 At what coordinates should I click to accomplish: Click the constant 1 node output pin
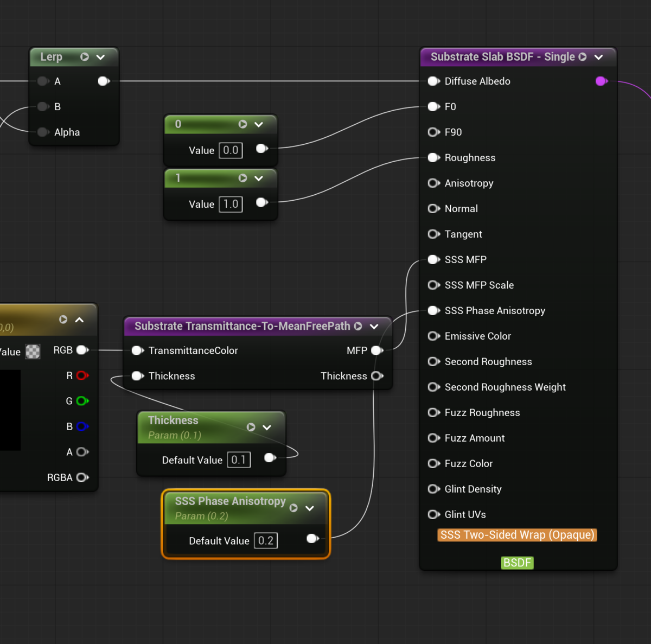[x=262, y=202]
